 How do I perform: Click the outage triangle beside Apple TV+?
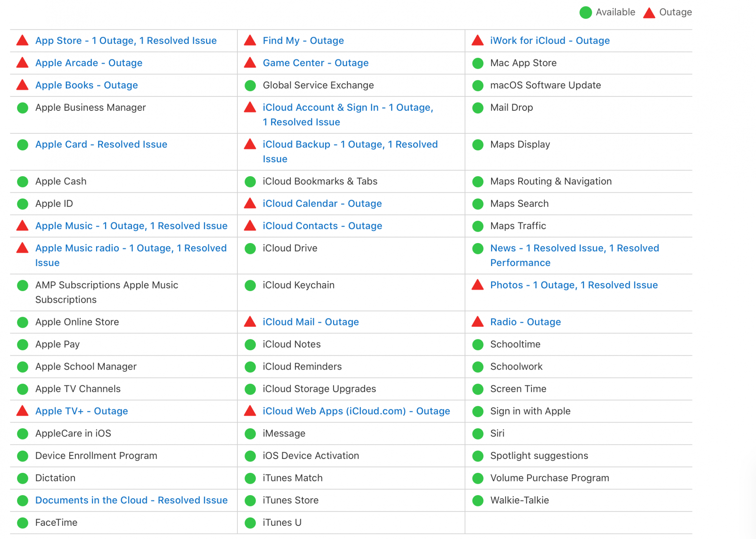click(x=23, y=411)
